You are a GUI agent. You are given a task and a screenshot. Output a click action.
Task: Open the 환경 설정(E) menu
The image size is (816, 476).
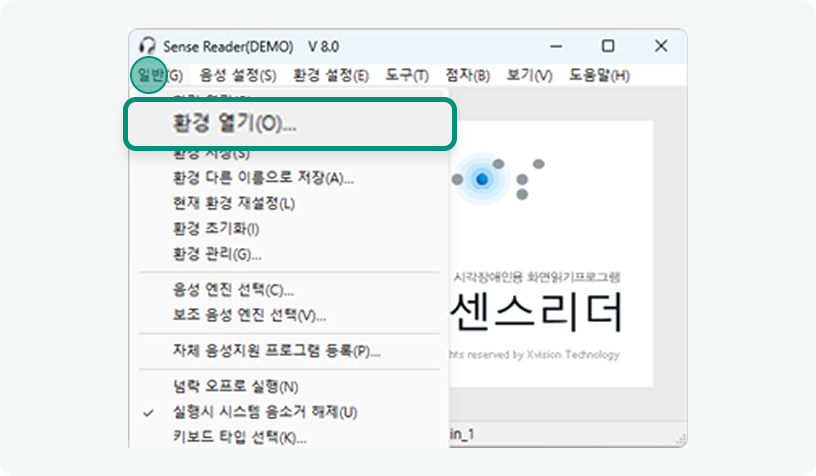click(x=331, y=75)
